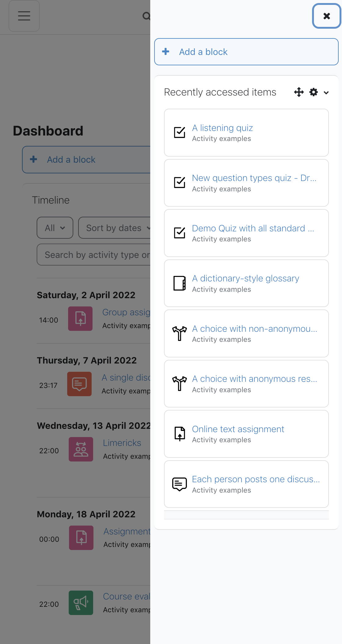Click the Limericks workshop icon in Timeline
Screen dimensions: 342x644
tap(81, 449)
